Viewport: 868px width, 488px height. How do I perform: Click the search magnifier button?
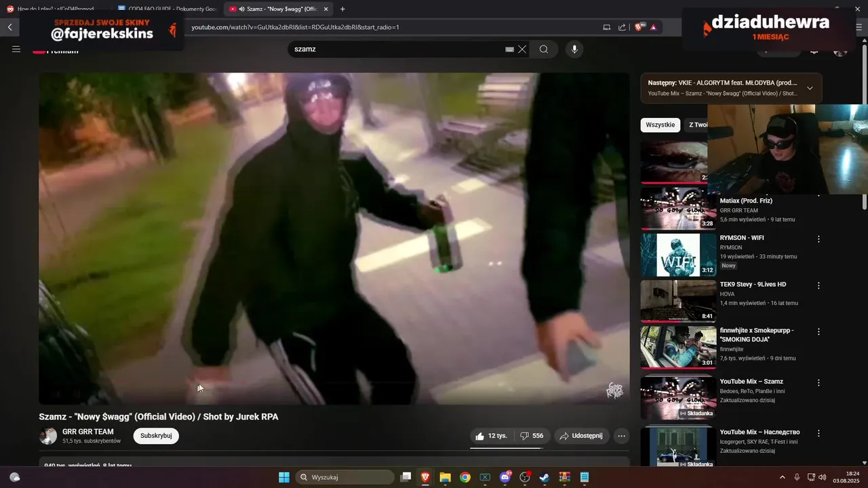(x=544, y=49)
